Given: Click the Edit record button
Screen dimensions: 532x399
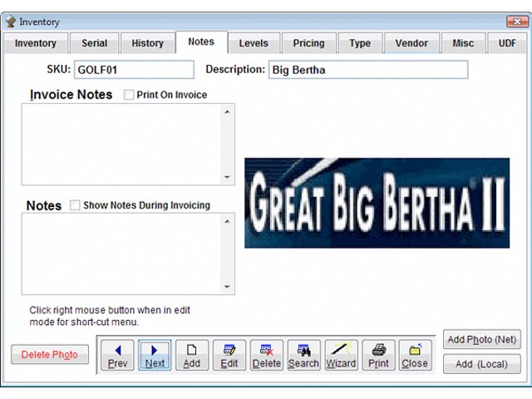Looking at the screenshot, I should pyautogui.click(x=229, y=355).
